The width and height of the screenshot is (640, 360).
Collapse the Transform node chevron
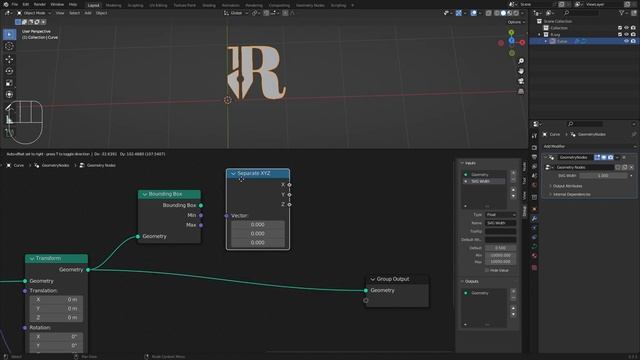(x=31, y=258)
